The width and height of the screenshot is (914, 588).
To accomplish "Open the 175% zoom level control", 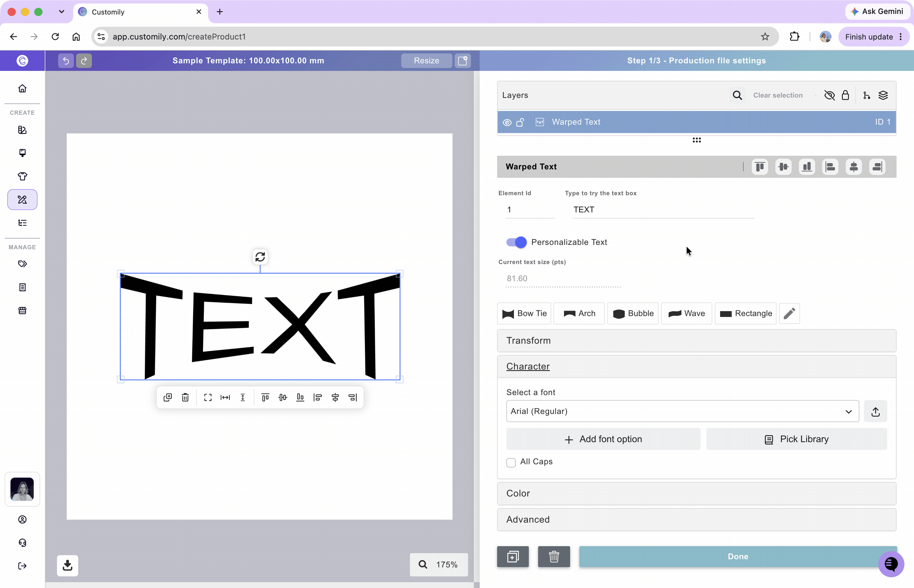I will coord(439,565).
